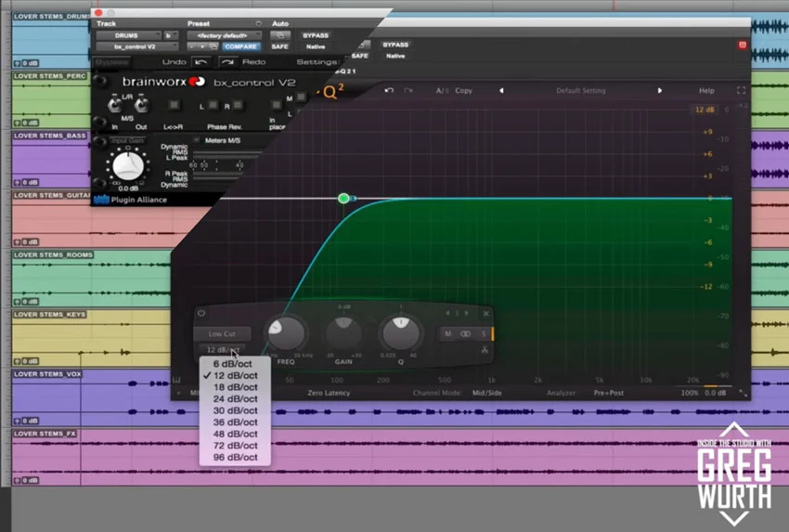Click the Q knob in band panel
789x532 pixels.
point(401,332)
